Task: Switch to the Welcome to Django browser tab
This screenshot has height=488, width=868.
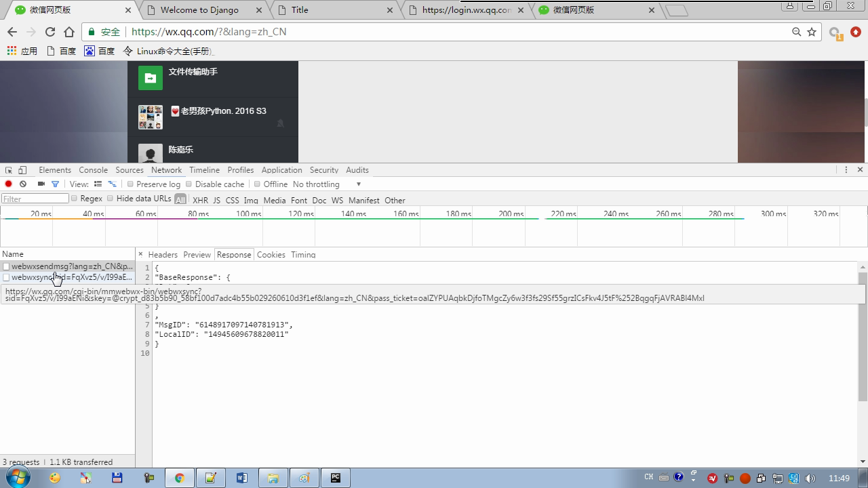Action: coord(203,10)
